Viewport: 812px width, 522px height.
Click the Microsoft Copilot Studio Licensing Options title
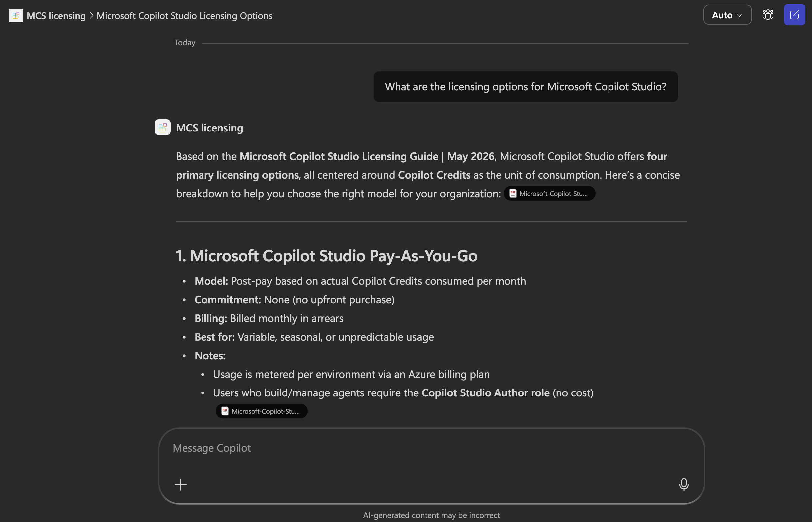click(185, 16)
